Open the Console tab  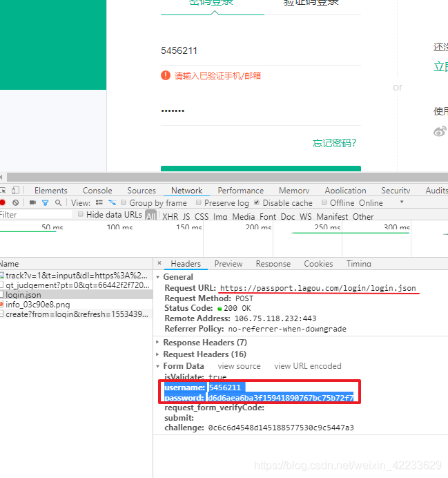coord(97,191)
